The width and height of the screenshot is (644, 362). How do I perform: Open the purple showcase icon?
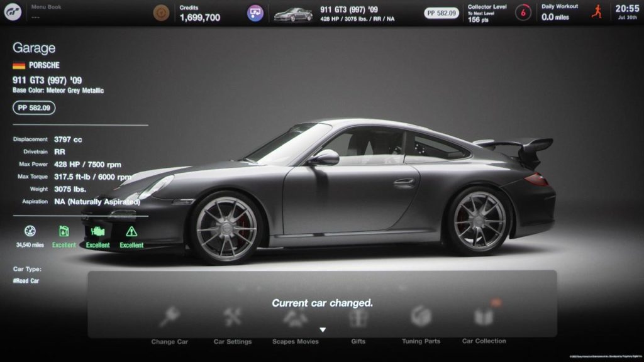click(255, 13)
